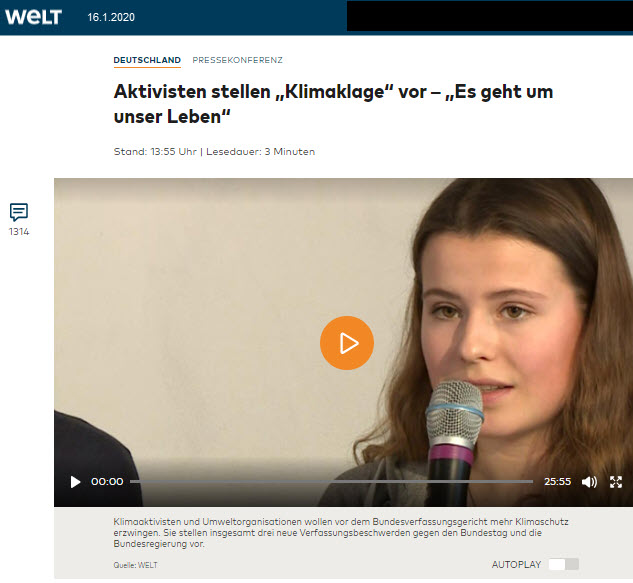Click the Klimaklage article headline
Screen dimensions: 633x583
[333, 104]
